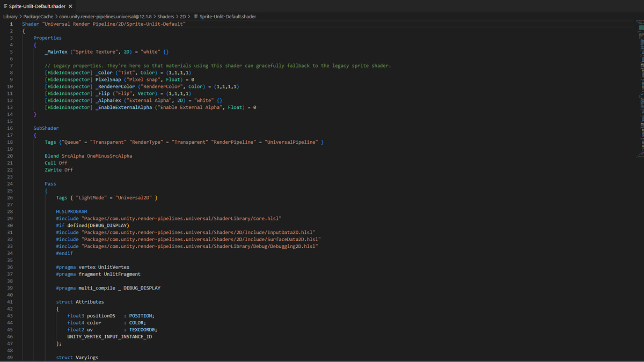Click the Pass keyword
The width and height of the screenshot is (644, 362).
[x=50, y=184]
